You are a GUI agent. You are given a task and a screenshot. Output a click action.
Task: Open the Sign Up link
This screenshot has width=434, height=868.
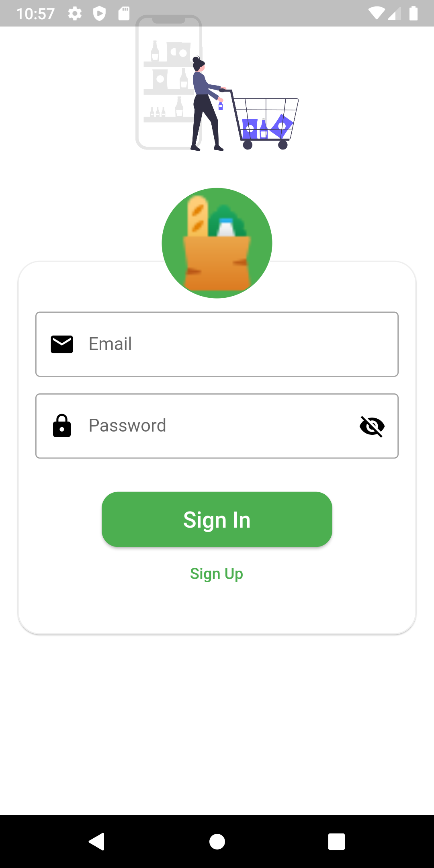[x=217, y=574]
